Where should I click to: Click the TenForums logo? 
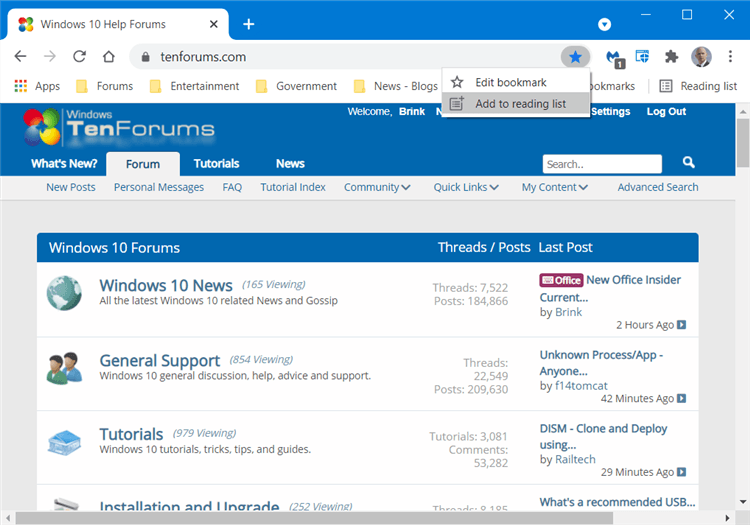[119, 127]
